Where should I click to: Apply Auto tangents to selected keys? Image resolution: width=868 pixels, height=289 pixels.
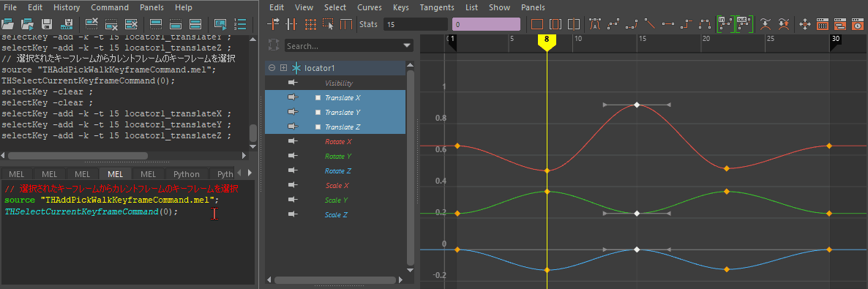pyautogui.click(x=595, y=24)
